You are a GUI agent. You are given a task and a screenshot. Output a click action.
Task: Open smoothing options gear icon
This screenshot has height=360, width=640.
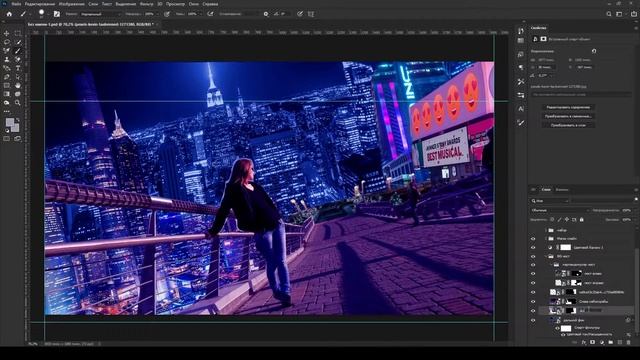coord(266,14)
